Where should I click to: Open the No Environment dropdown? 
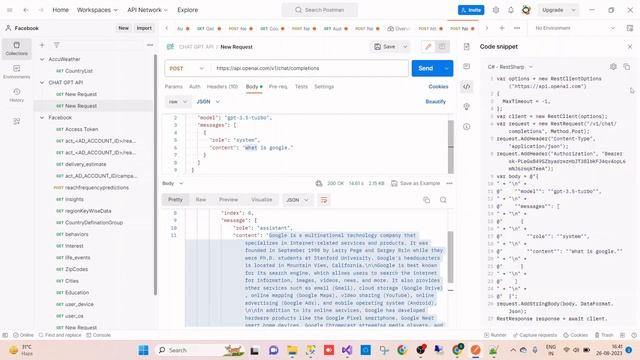[575, 28]
